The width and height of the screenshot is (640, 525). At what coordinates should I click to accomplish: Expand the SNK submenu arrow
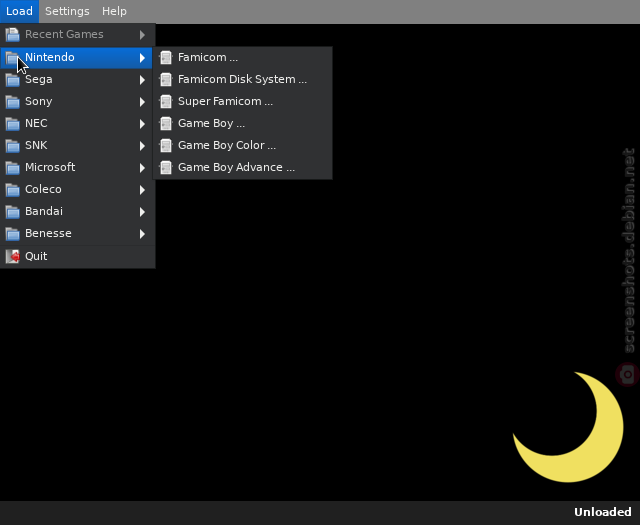pos(142,146)
